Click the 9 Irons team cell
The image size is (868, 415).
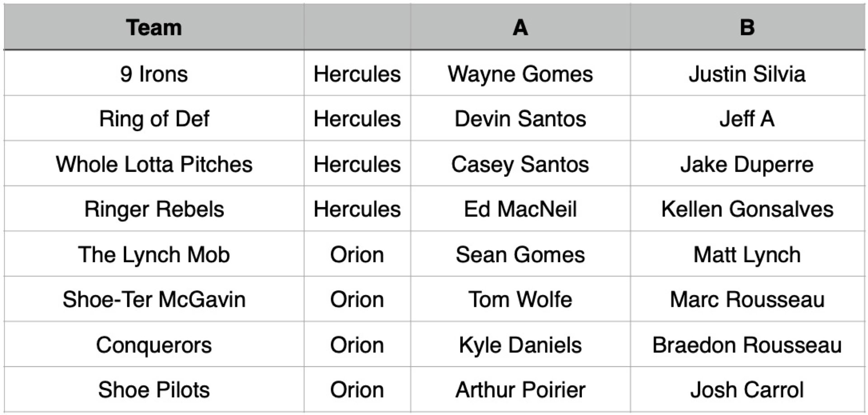click(x=154, y=74)
